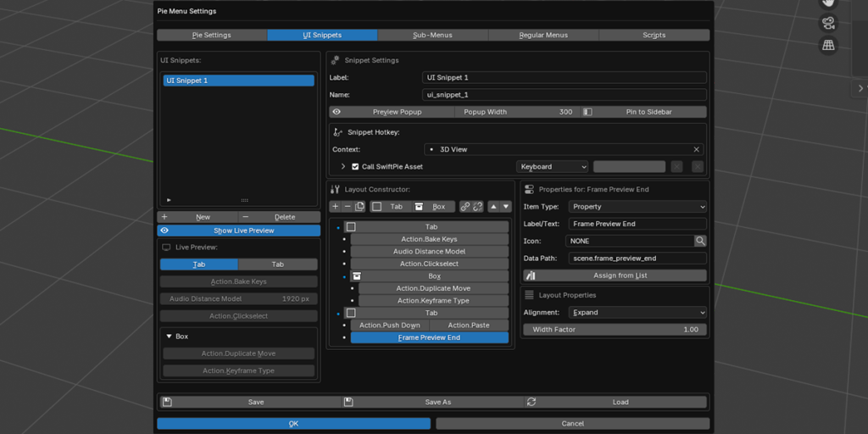Viewport: 868px width, 434px height.
Task: Open the Alignment dropdown
Action: click(637, 312)
